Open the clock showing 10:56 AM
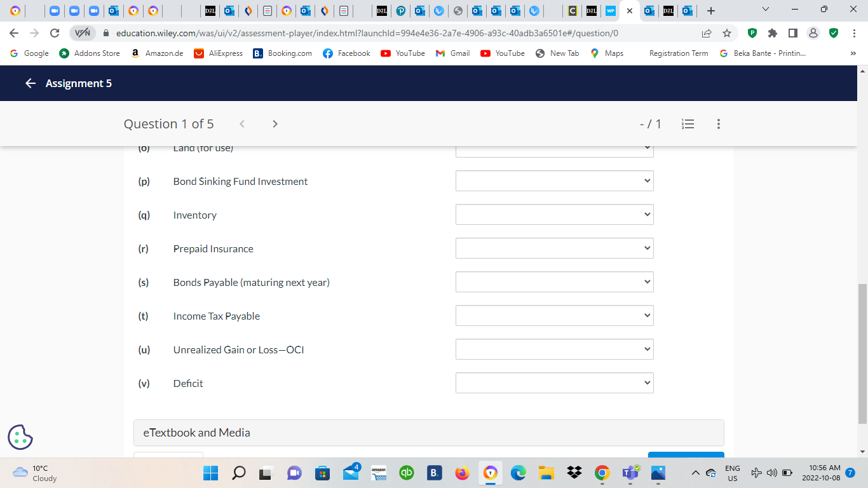Viewport: 868px width, 488px height. click(821, 473)
